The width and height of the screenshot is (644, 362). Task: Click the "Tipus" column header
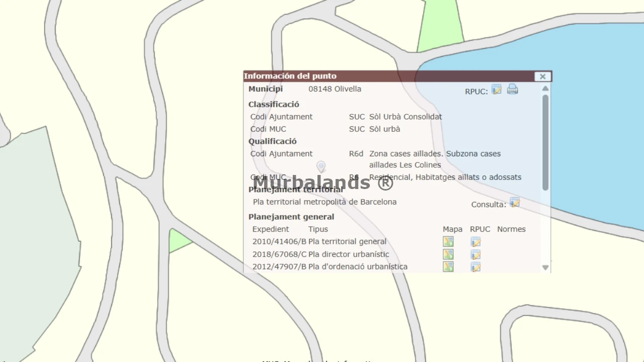pyautogui.click(x=318, y=229)
